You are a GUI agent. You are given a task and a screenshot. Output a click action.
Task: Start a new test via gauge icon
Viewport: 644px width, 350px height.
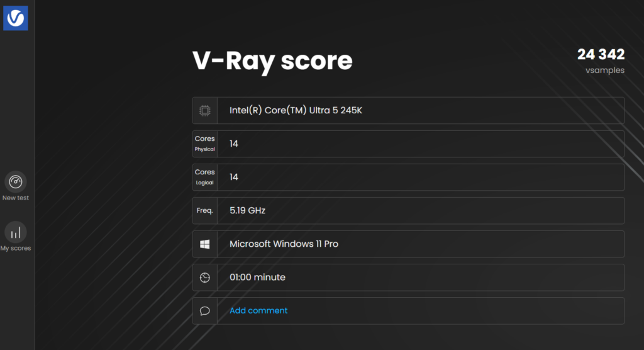coord(16,182)
